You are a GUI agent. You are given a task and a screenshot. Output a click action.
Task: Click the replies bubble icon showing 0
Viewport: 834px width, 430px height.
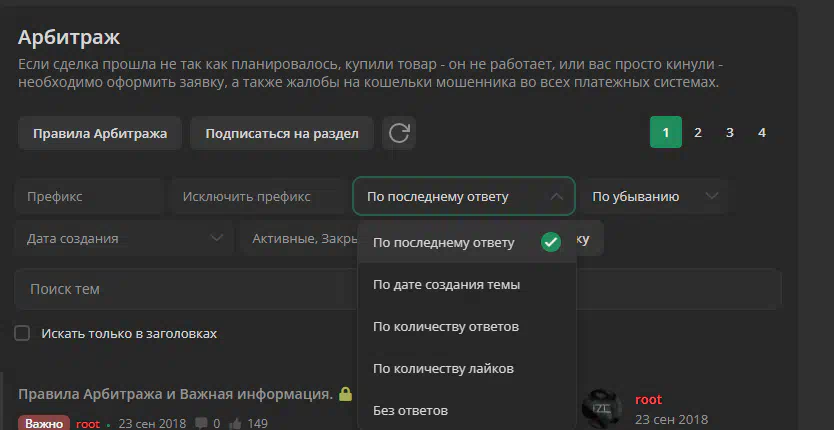pos(201,424)
